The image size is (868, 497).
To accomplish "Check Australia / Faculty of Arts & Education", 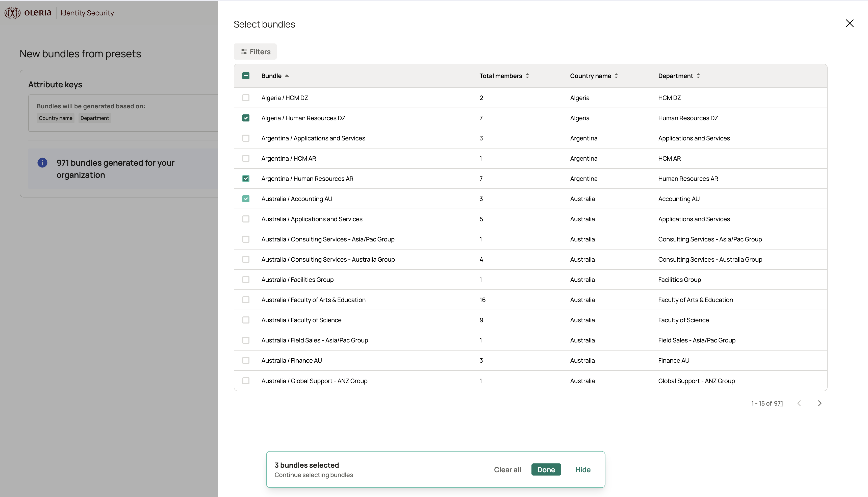I will 246,300.
